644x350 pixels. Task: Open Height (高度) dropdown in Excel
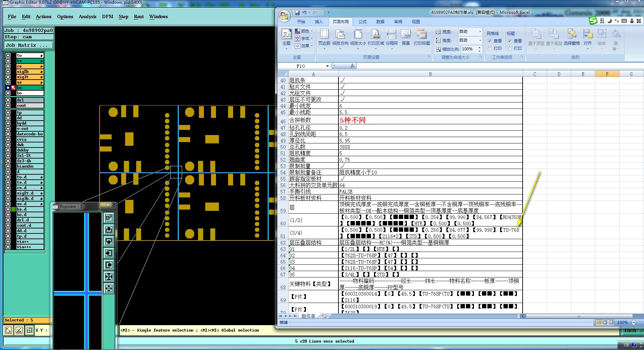480,40
